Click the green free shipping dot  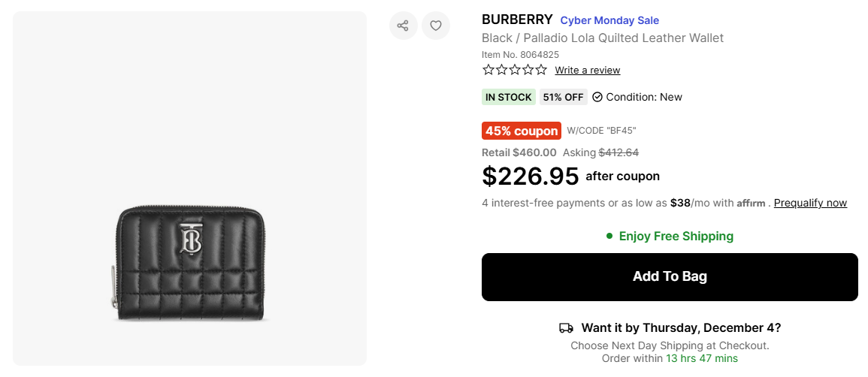[x=609, y=236]
